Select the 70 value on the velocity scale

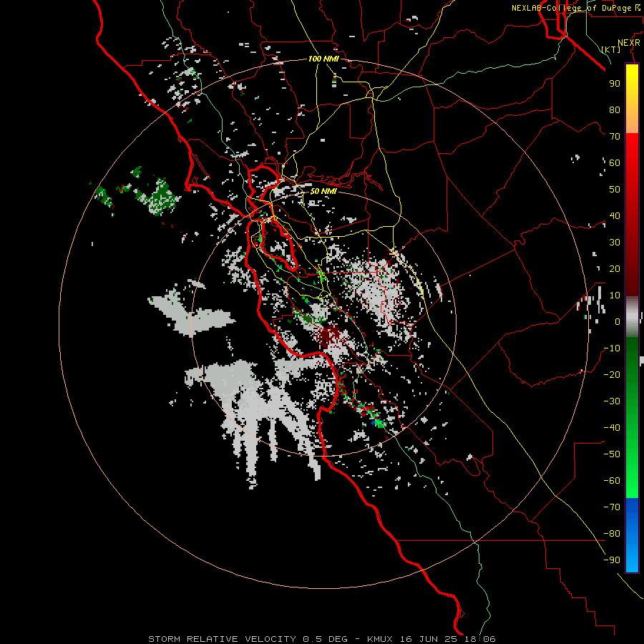coord(615,137)
